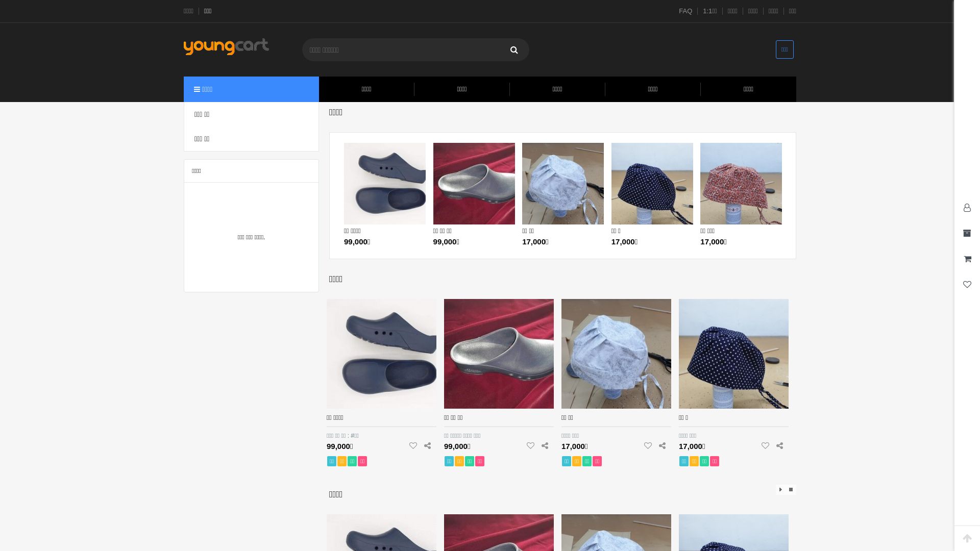
Task: Click share icon under the silver clog
Action: pos(545,446)
